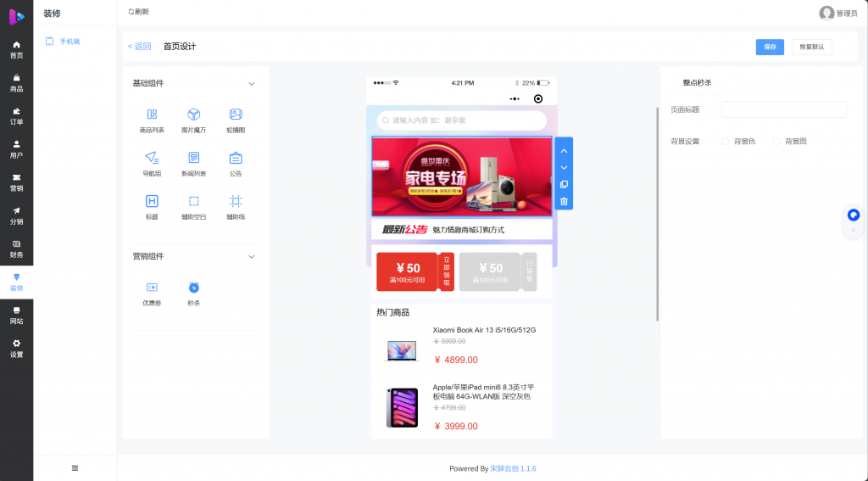Click the Xiaomi Book Air laptop thumbnail
This screenshot has height=481, width=868.
pyautogui.click(x=402, y=350)
